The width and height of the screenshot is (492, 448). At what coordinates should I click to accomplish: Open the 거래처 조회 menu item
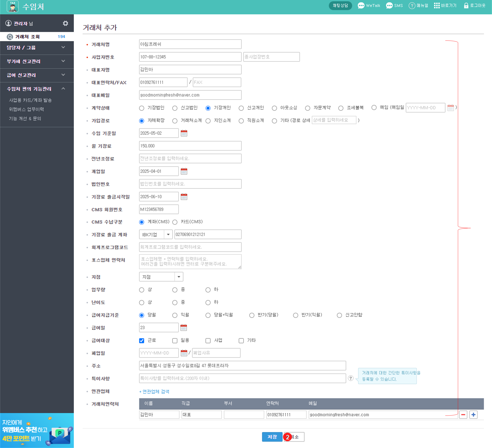click(x=27, y=37)
